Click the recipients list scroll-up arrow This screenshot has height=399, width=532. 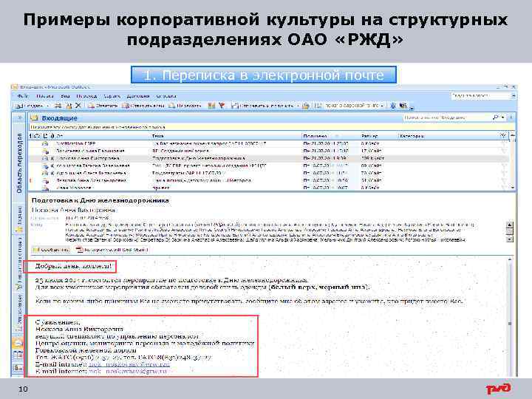(510, 225)
